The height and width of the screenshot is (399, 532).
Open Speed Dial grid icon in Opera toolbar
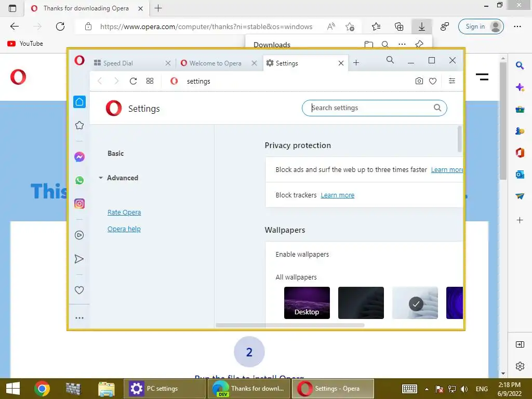[150, 81]
